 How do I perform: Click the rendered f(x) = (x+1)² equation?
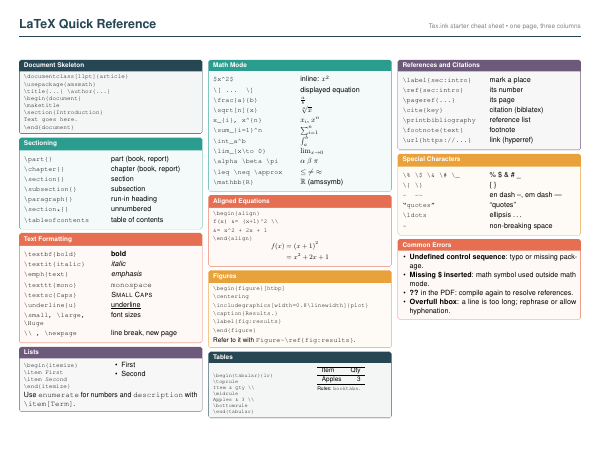point(295,246)
